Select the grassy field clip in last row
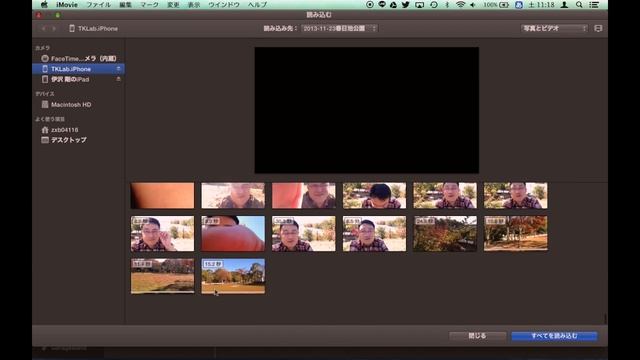Viewport: 640px width, 360px height. click(x=162, y=276)
